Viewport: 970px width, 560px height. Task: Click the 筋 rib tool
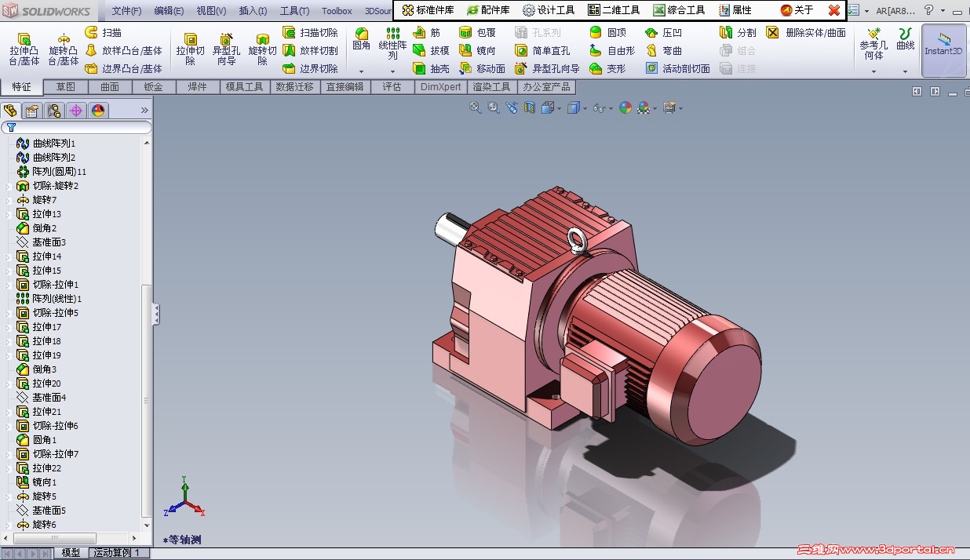pos(426,33)
